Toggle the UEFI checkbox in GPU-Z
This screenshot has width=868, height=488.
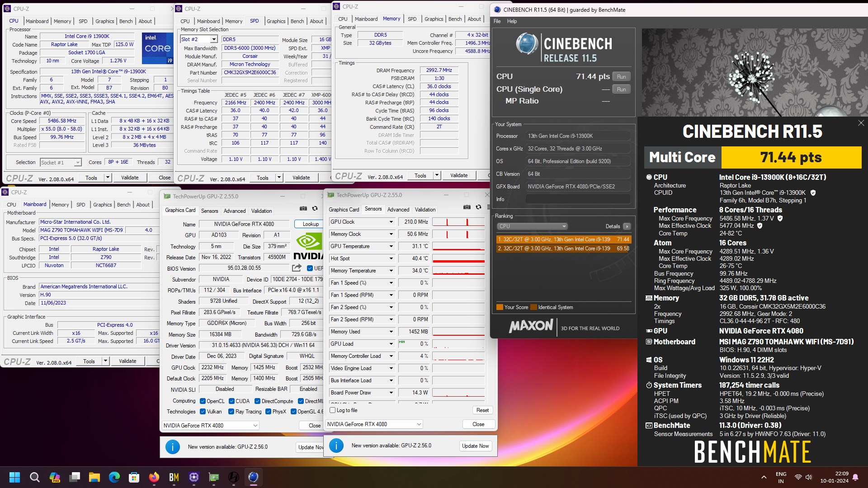(x=310, y=268)
